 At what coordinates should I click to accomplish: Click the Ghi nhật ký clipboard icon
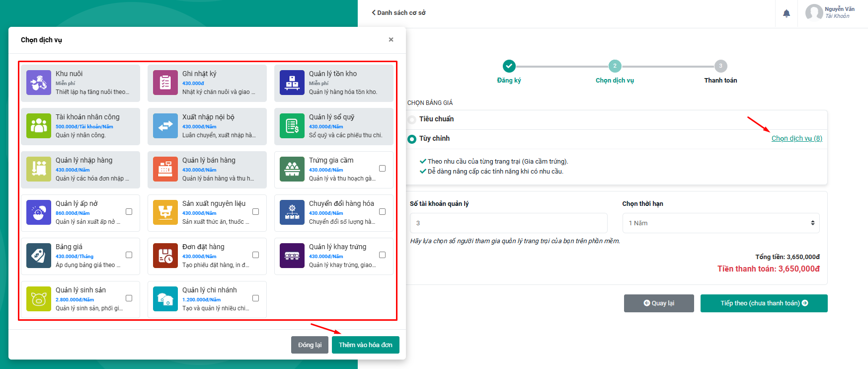(165, 83)
